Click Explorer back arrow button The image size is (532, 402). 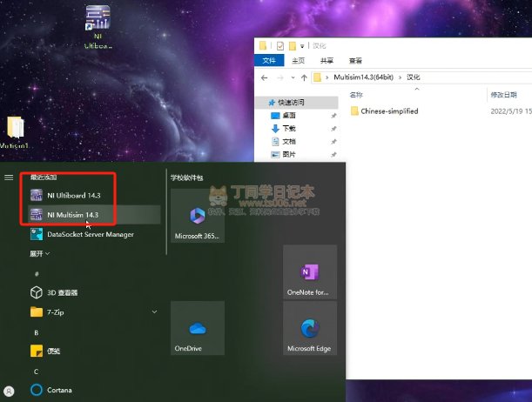coord(265,77)
